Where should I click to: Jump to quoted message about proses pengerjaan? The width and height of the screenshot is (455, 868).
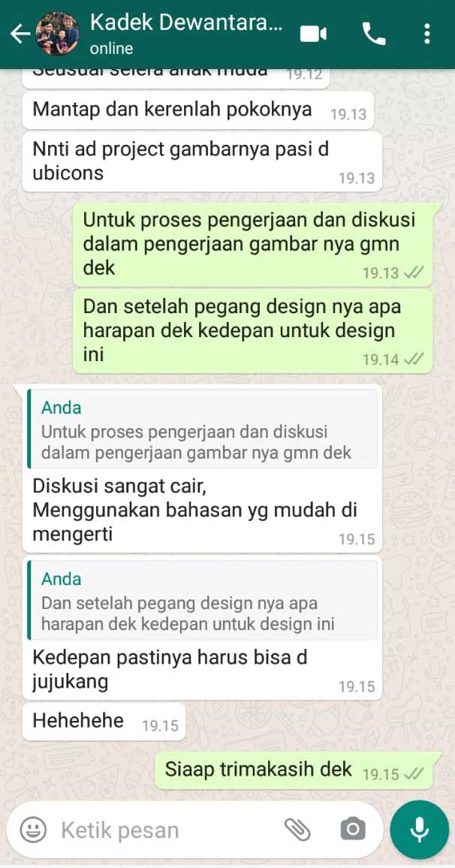[203, 429]
